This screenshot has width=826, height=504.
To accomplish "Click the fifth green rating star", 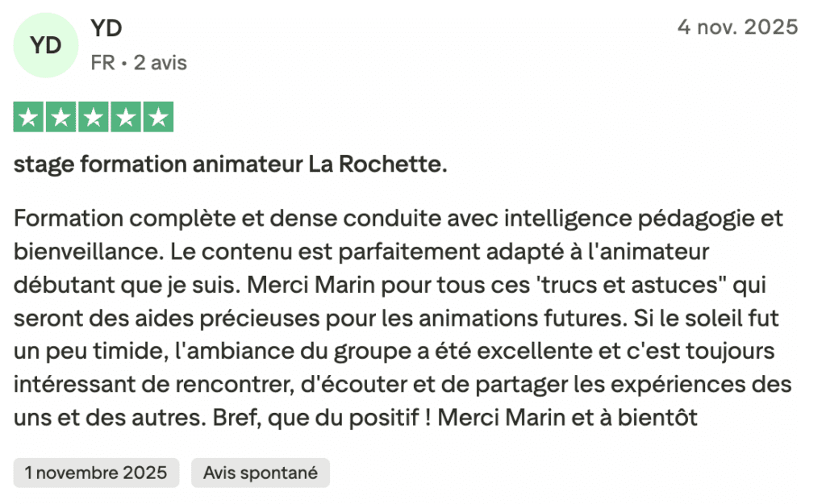I will pos(157,118).
